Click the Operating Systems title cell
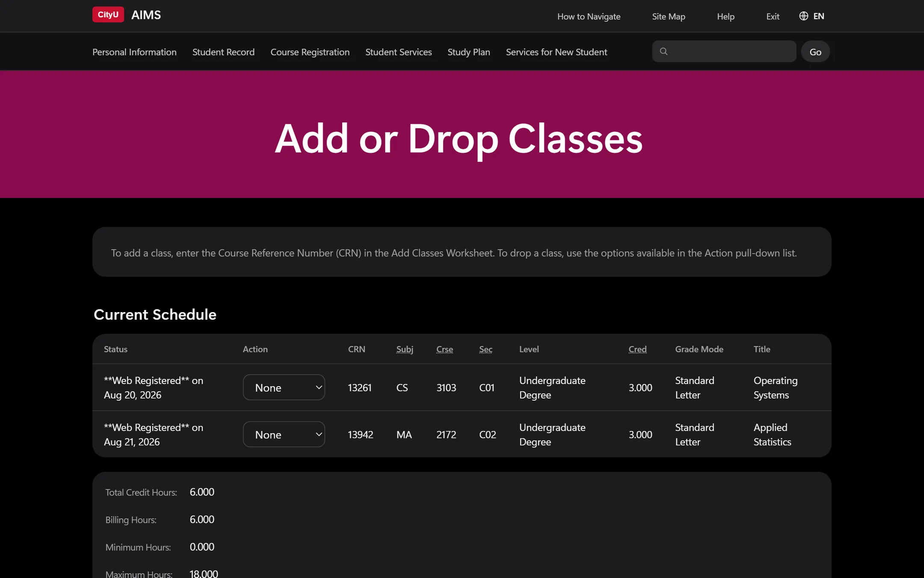 click(x=775, y=388)
